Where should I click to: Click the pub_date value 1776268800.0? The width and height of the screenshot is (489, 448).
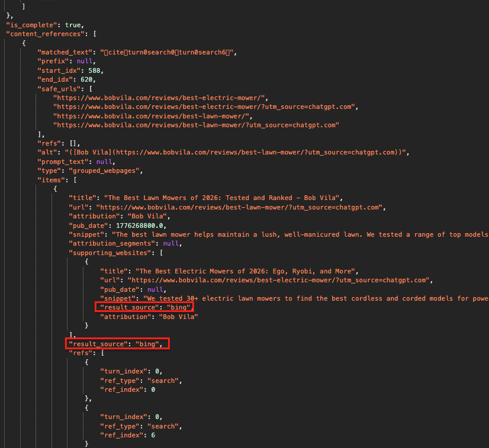[139, 225]
